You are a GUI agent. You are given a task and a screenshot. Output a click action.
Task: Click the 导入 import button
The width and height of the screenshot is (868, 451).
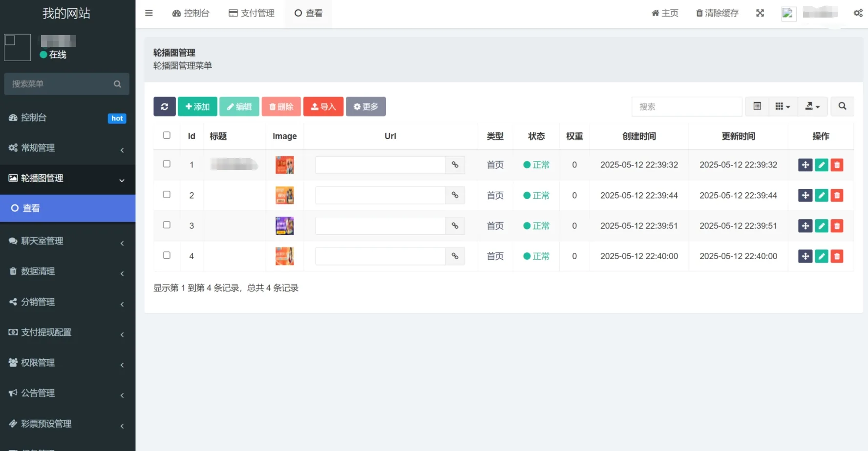(x=323, y=106)
